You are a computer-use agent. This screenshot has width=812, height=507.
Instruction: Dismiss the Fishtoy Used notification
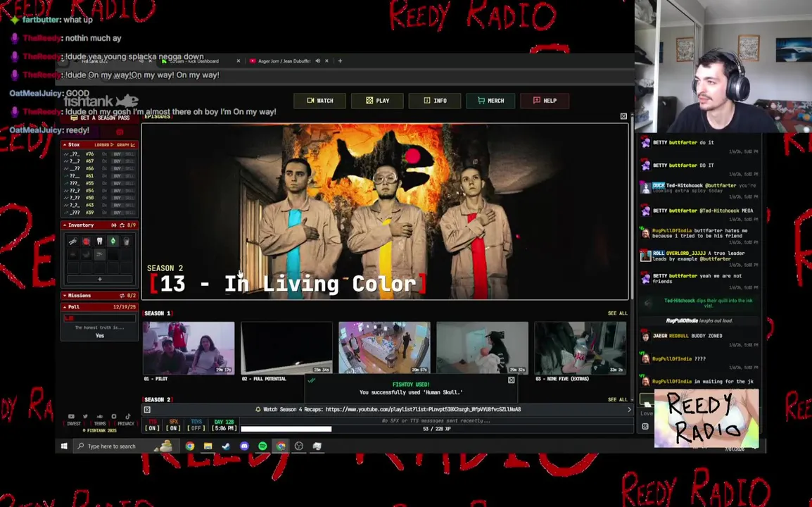pyautogui.click(x=511, y=380)
